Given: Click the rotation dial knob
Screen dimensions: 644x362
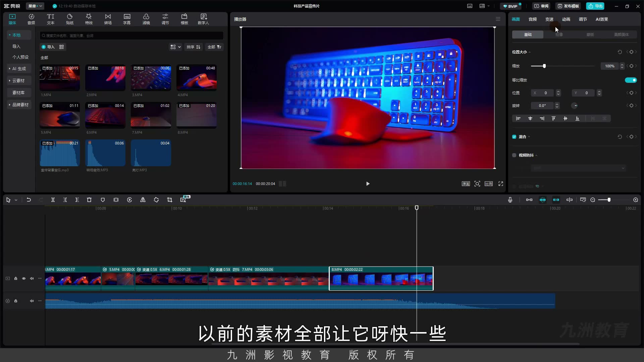Looking at the screenshot, I should click(x=575, y=106).
